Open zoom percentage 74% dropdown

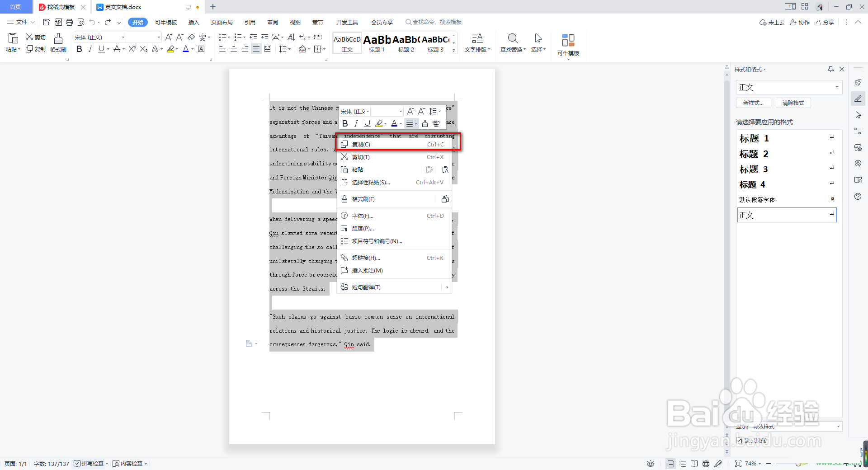pos(753,464)
